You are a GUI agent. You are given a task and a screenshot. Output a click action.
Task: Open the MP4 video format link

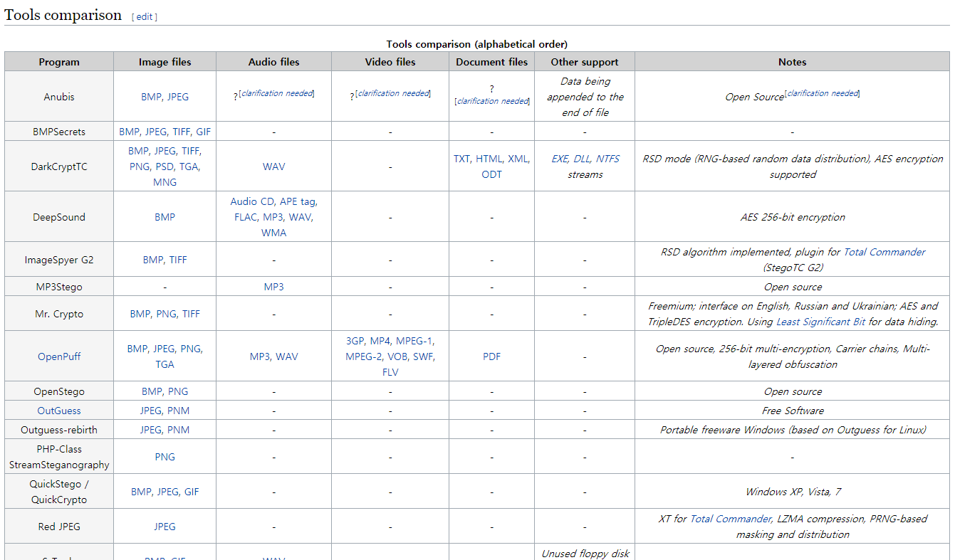[380, 341]
